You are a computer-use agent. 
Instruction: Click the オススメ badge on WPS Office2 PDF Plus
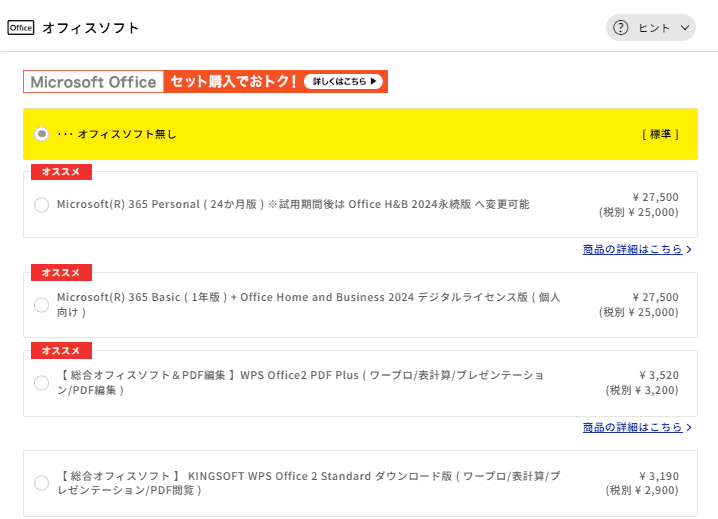pos(61,350)
